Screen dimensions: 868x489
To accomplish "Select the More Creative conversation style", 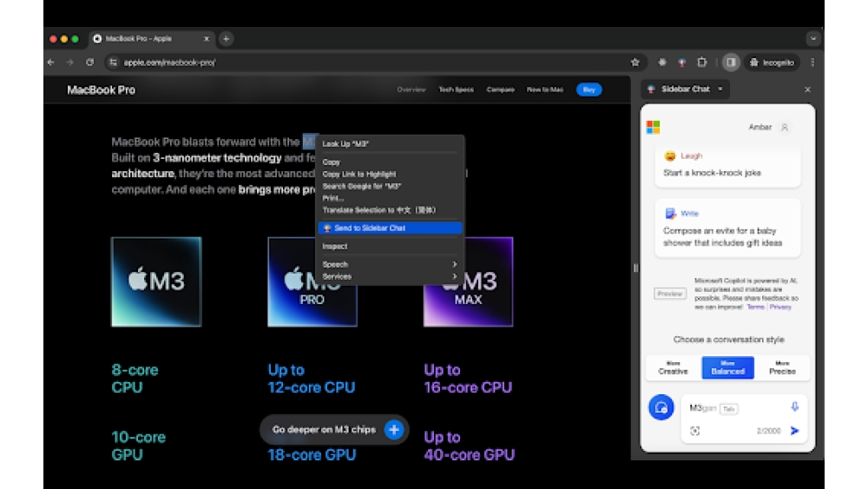I will pos(673,367).
